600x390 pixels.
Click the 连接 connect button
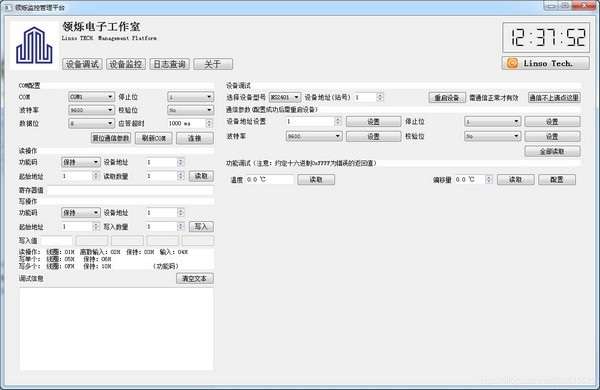click(195, 138)
